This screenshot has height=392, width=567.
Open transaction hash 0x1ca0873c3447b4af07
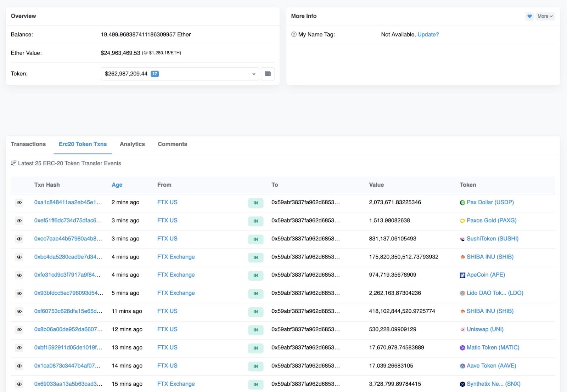click(67, 365)
